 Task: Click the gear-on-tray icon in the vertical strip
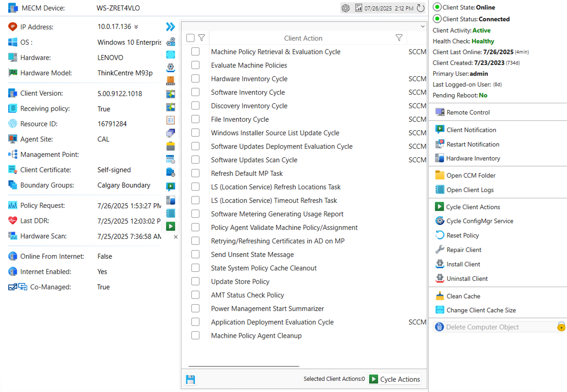pyautogui.click(x=170, y=68)
